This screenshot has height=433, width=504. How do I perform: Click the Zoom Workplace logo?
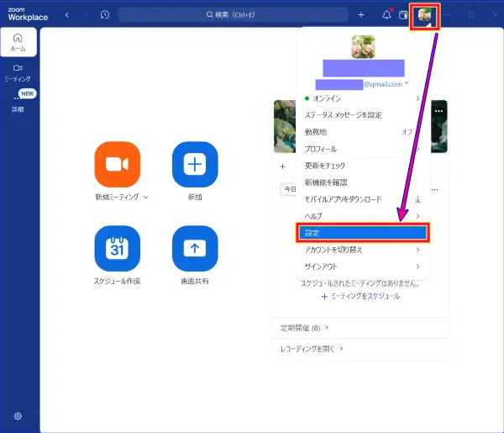click(28, 15)
